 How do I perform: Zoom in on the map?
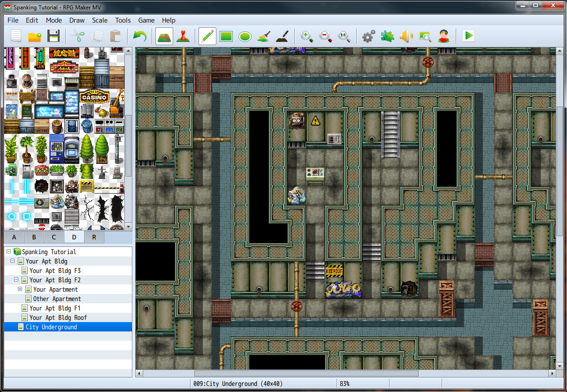307,37
